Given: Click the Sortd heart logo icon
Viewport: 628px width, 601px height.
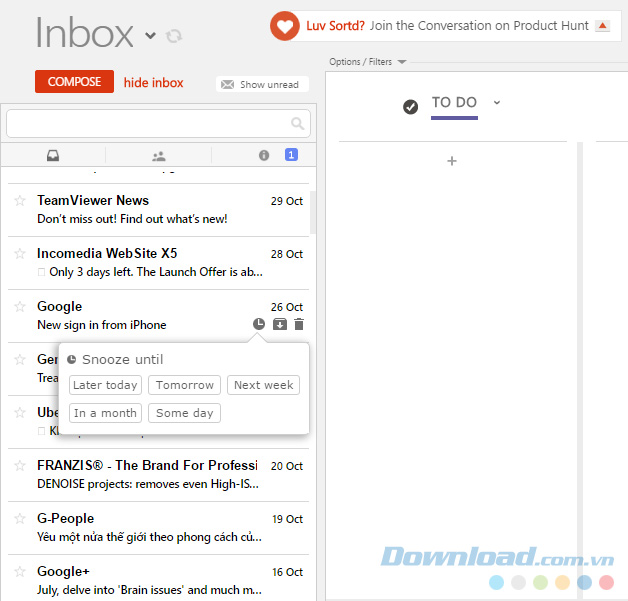Looking at the screenshot, I should [x=285, y=26].
